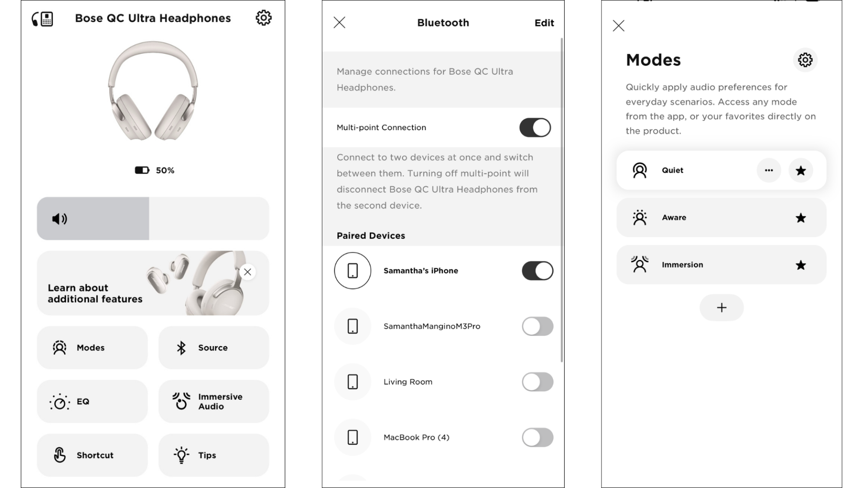
Task: Open the Shortcut settings
Action: tap(92, 455)
